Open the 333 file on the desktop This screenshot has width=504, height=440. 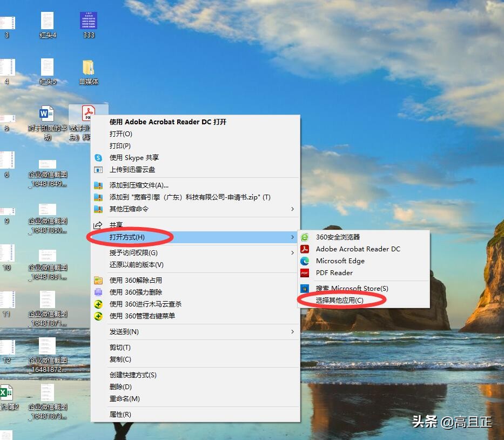[x=88, y=21]
